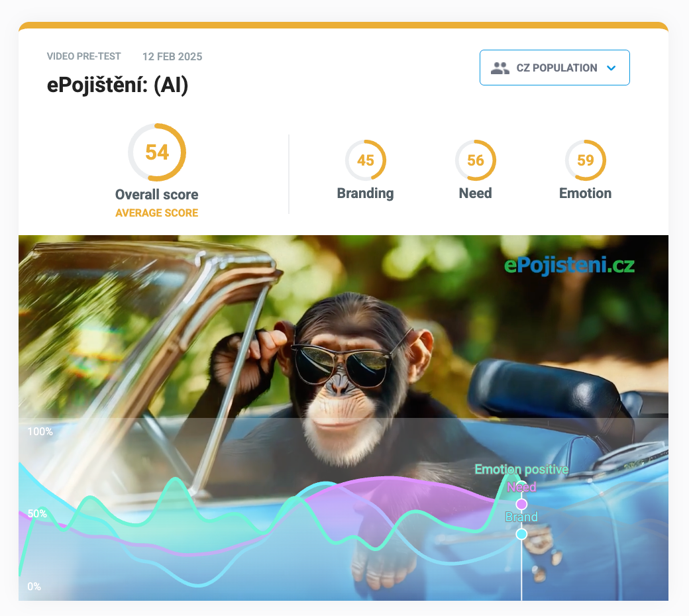Click the ePojisteni.cz logo in video
Image resolution: width=689 pixels, height=616 pixels.
[569, 265]
